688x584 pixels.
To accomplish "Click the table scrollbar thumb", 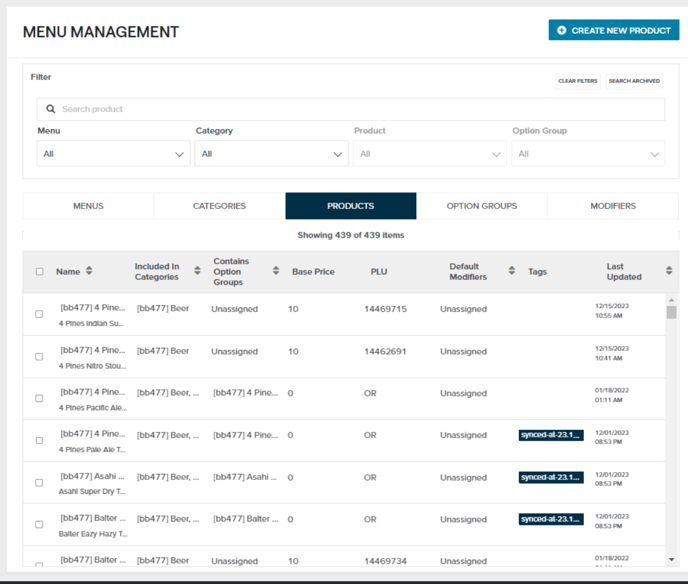I will (x=671, y=312).
